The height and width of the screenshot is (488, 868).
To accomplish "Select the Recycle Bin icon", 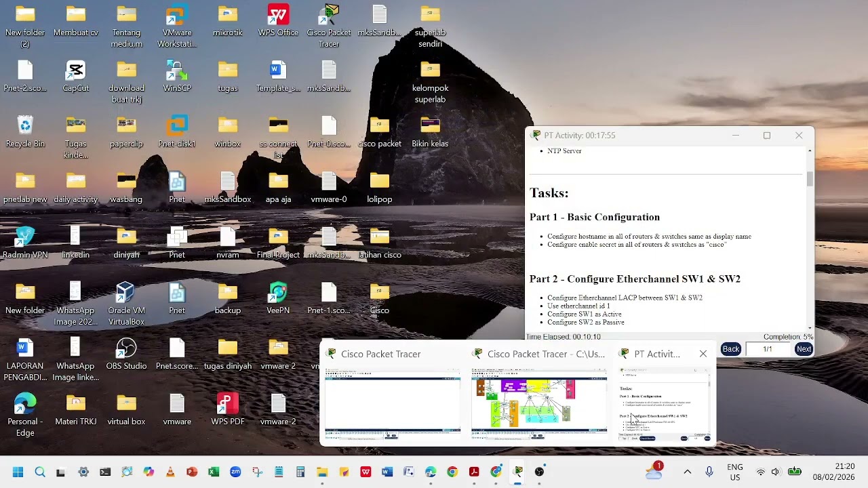I will pos(25,131).
